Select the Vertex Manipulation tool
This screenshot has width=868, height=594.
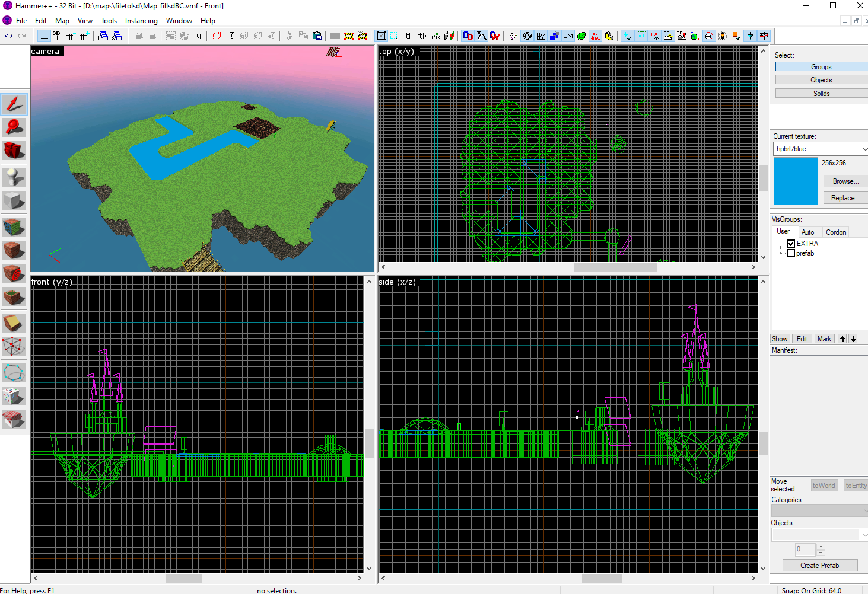14,346
